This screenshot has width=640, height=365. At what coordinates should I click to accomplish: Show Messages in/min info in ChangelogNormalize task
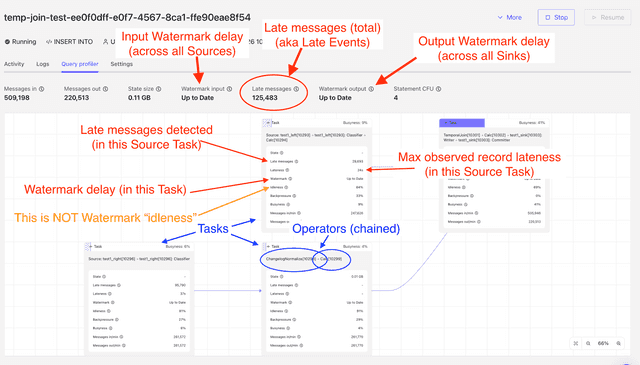click(299, 337)
